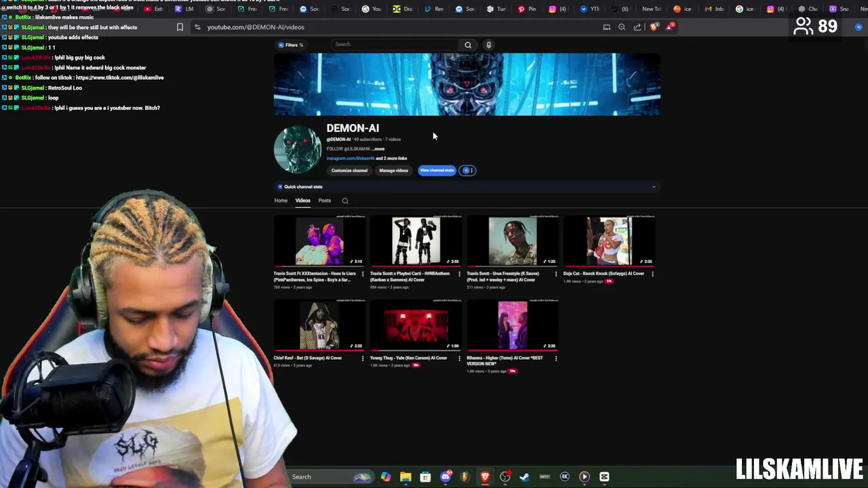868x488 pixels.
Task: Select the Videos channel tab
Action: point(302,201)
